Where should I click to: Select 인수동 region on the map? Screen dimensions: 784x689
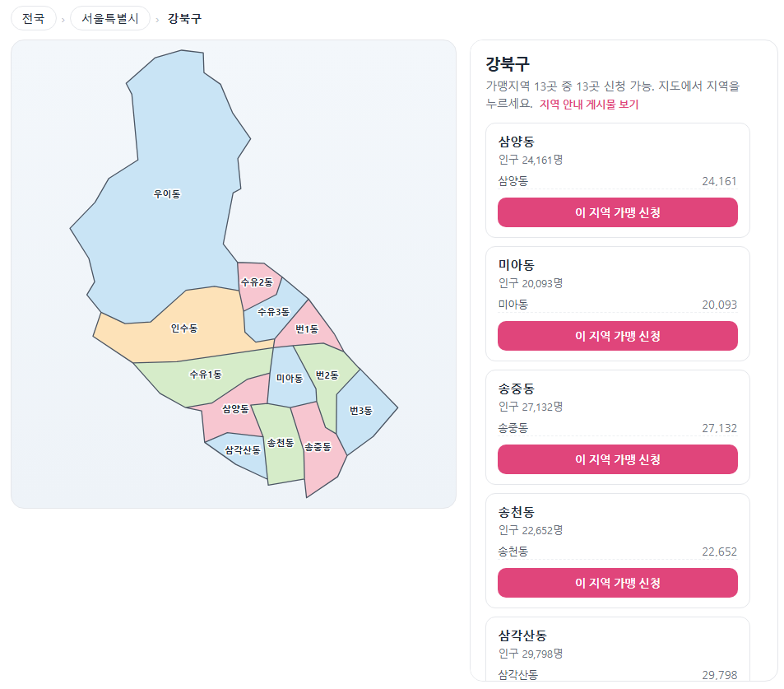click(184, 328)
